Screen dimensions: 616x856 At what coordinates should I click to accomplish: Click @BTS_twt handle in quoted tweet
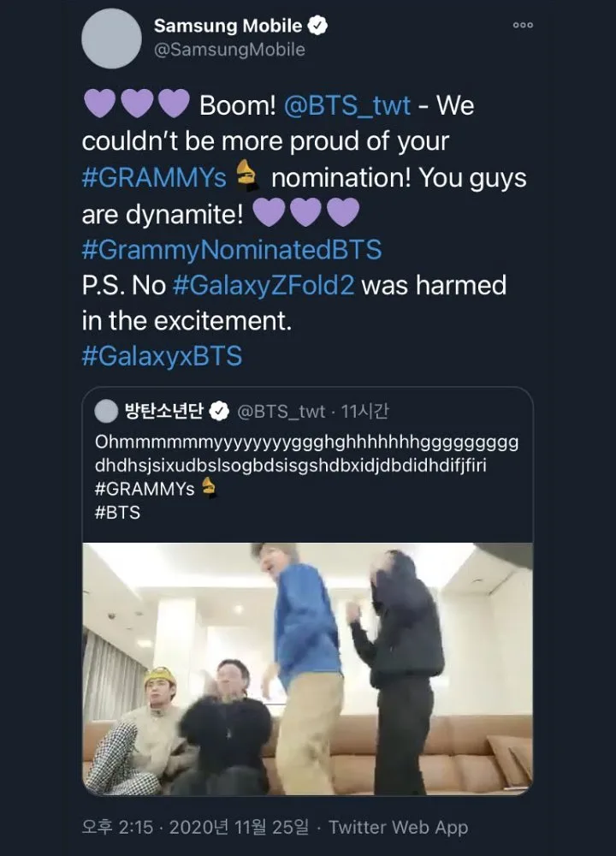(x=281, y=412)
